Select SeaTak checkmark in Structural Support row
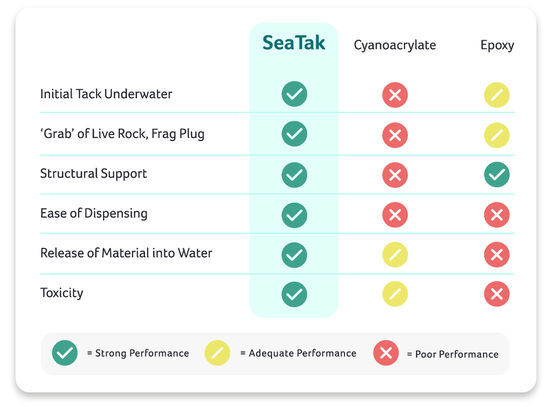Viewport: 555px width, 407px height. tap(294, 175)
